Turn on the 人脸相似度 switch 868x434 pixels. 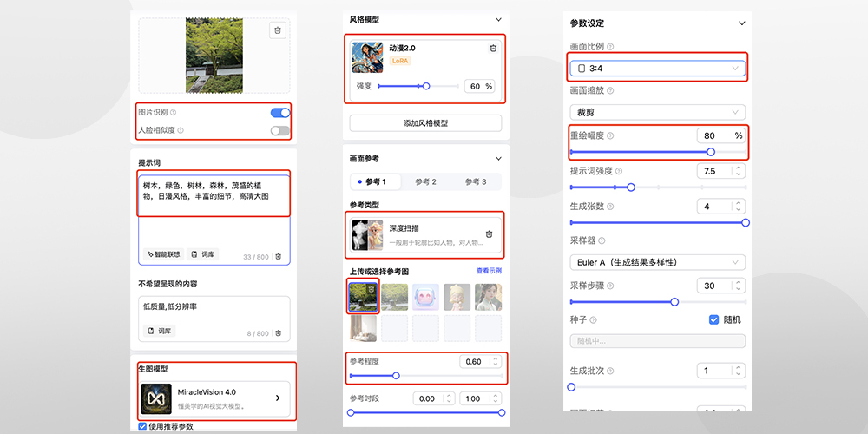point(280,131)
